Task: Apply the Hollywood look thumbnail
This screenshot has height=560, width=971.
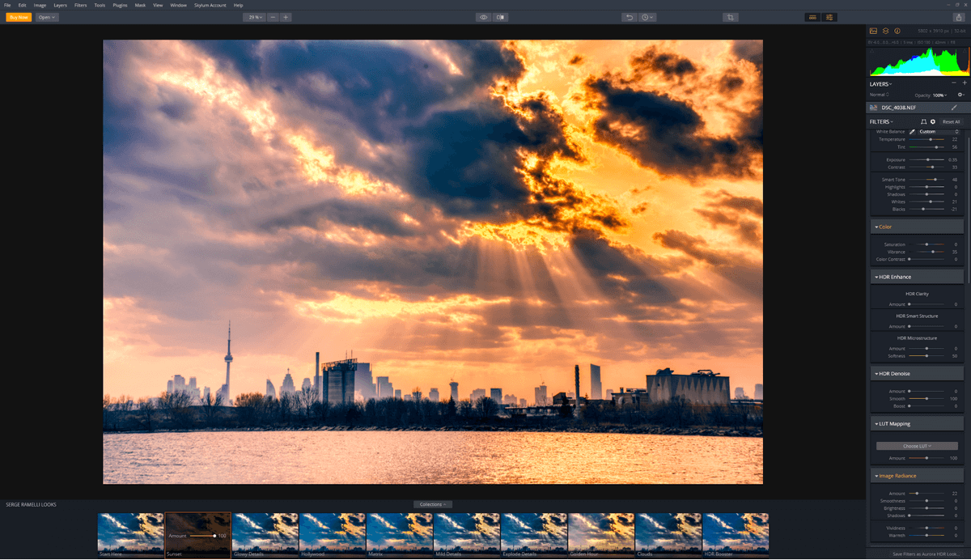Action: tap(333, 534)
